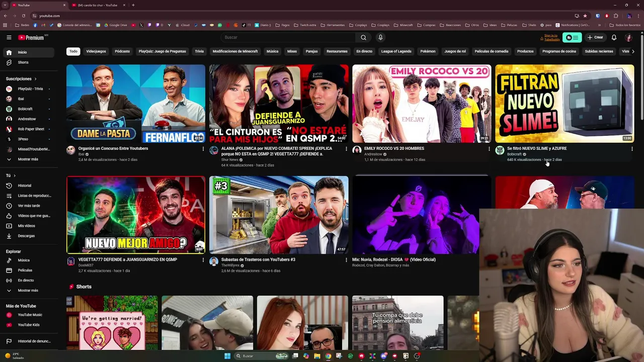
Task: Open Historial in the sidebar
Action: coord(29,186)
